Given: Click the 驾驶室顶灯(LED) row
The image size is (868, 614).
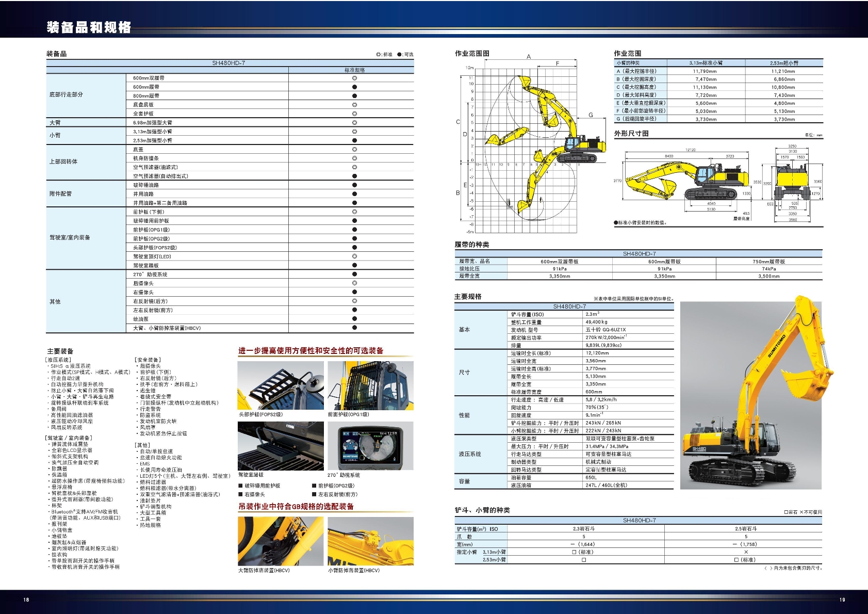Looking at the screenshot, I should click(x=270, y=256).
